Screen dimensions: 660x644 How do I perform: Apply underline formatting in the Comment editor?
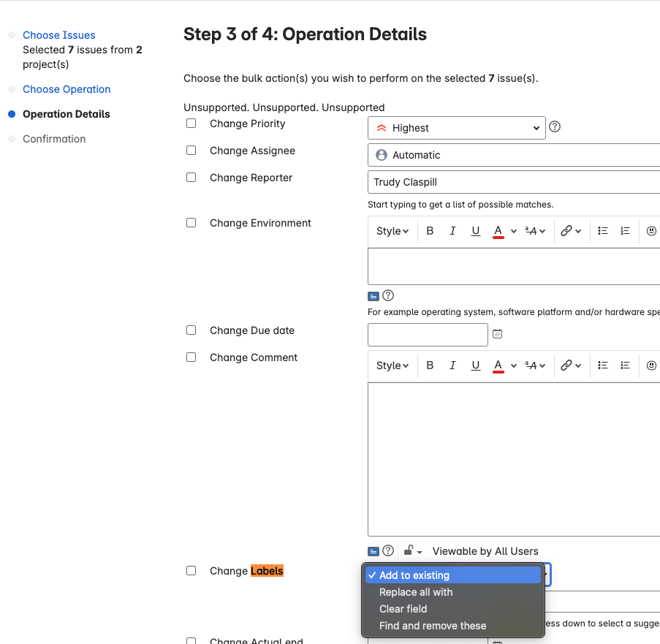coord(476,365)
